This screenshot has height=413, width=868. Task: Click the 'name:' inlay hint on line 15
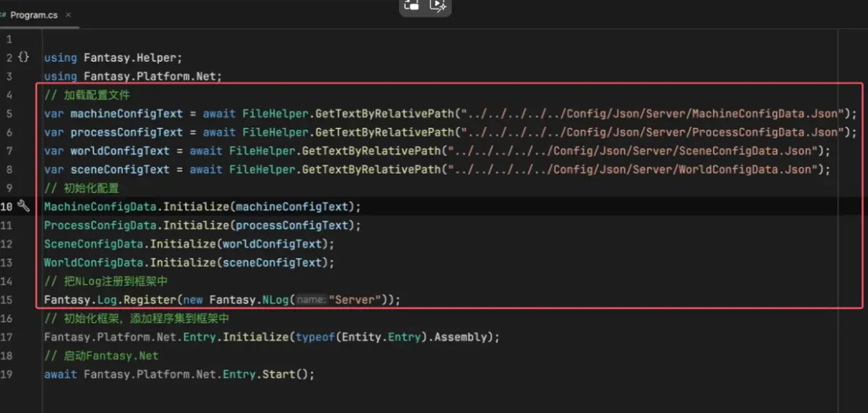pyautogui.click(x=310, y=300)
